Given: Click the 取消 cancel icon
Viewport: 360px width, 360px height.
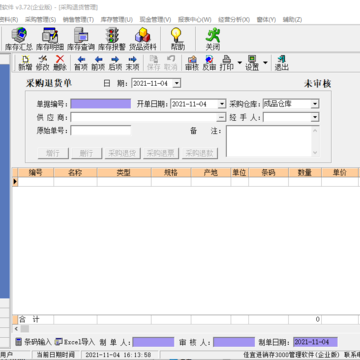Looking at the screenshot, I should coord(170,63).
